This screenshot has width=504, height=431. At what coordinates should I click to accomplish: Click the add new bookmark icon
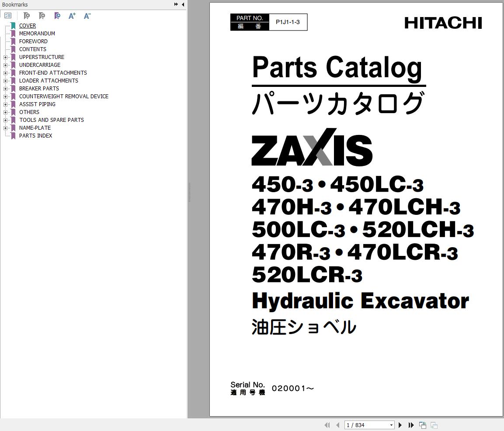tap(42, 15)
